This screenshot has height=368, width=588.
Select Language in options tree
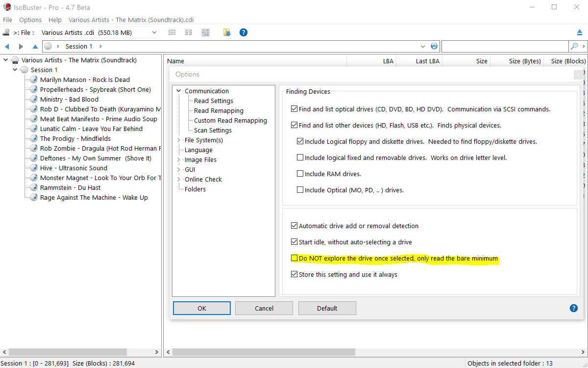click(x=198, y=150)
